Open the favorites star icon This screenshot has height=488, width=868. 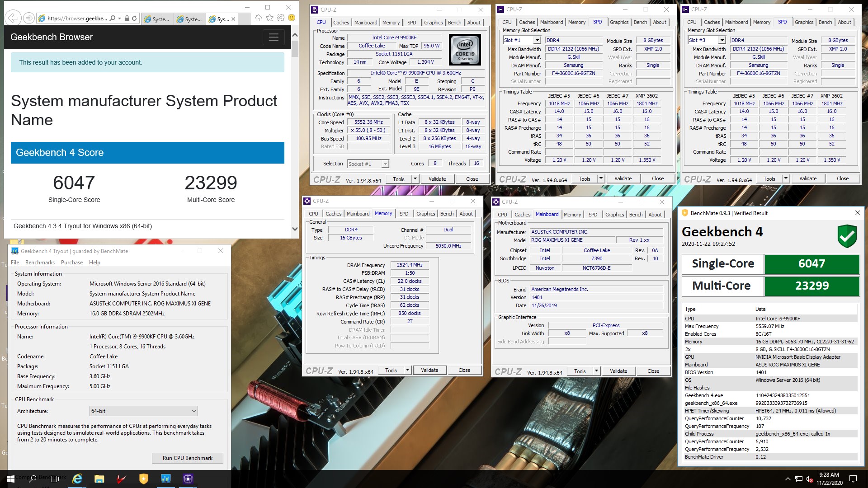click(x=269, y=18)
